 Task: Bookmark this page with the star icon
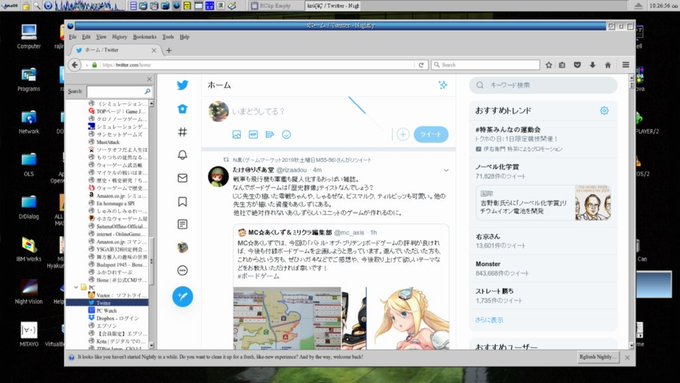(549, 65)
